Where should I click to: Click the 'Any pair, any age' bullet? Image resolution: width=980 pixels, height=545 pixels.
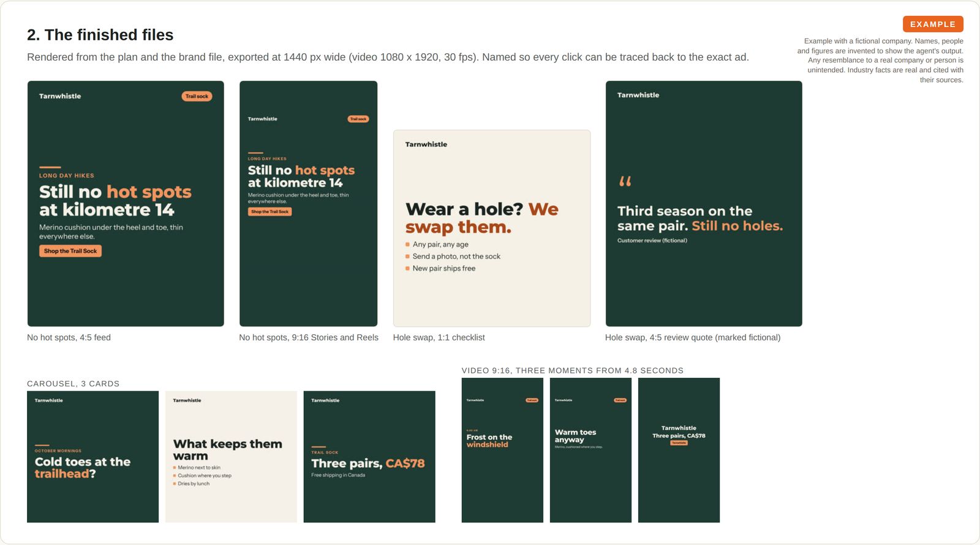point(437,244)
